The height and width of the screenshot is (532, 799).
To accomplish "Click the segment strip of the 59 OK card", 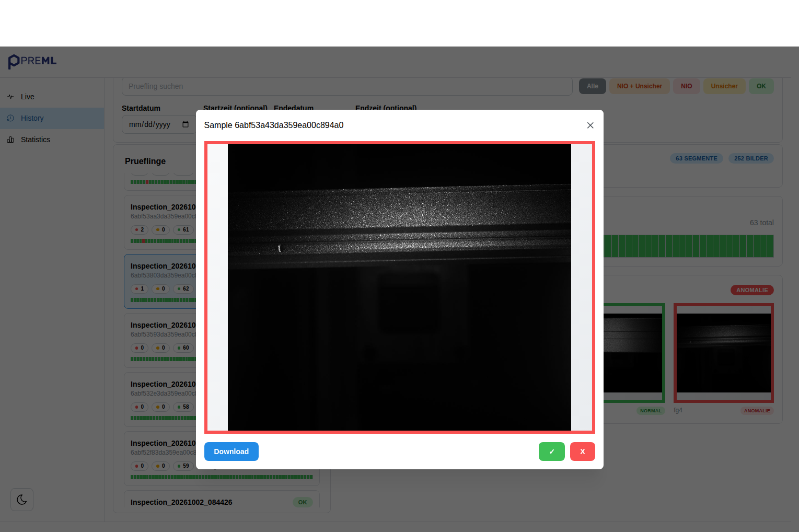I will click(x=222, y=477).
